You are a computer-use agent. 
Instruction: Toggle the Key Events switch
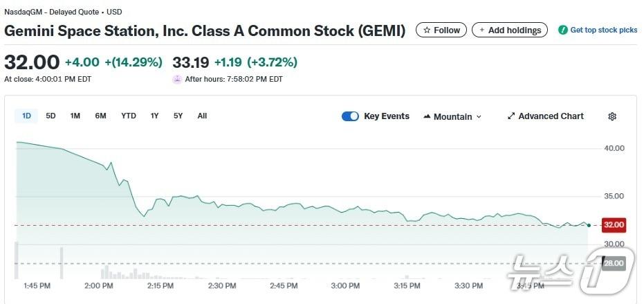(x=350, y=116)
